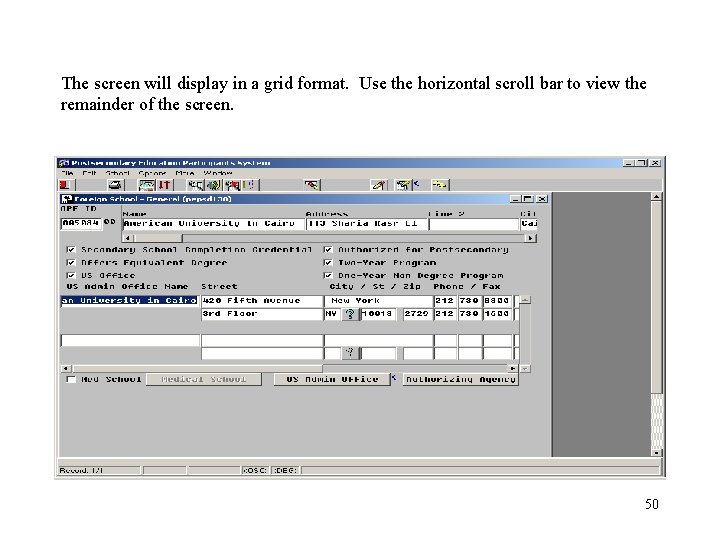Click the red-yellow tool icon in mid toolbar
This screenshot has width=720, height=540.
point(312,185)
